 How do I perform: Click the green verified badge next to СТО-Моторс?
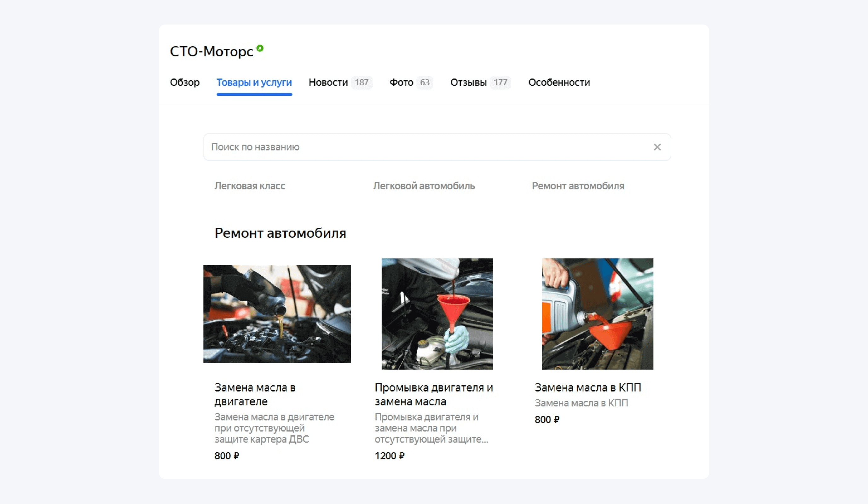coord(260,49)
